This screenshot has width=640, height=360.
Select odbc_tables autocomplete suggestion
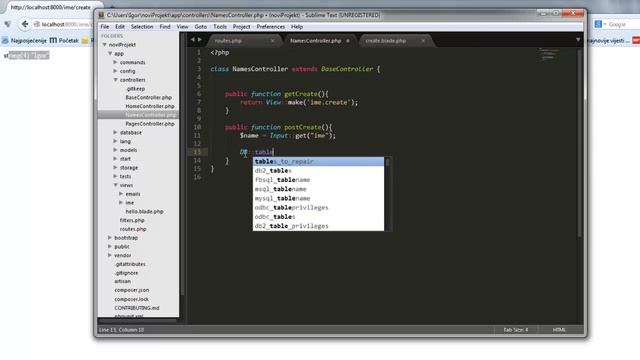point(318,217)
